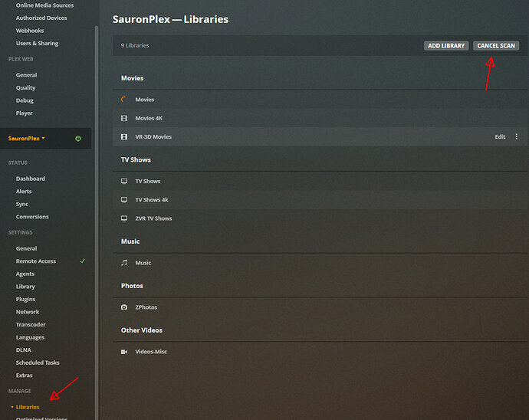Image resolution: width=529 pixels, height=420 pixels.
Task: View server Alerts
Action: coord(24,192)
